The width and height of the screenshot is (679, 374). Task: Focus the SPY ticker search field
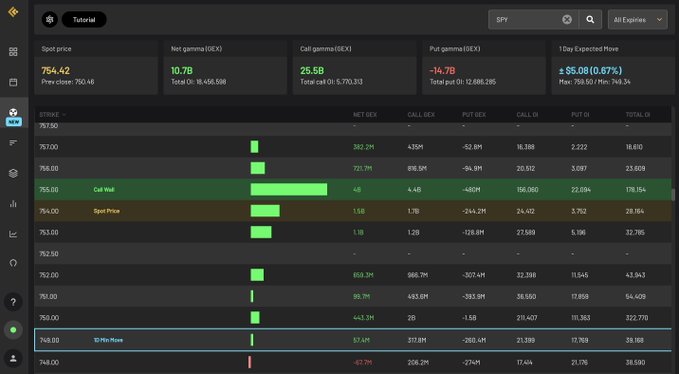tap(528, 19)
